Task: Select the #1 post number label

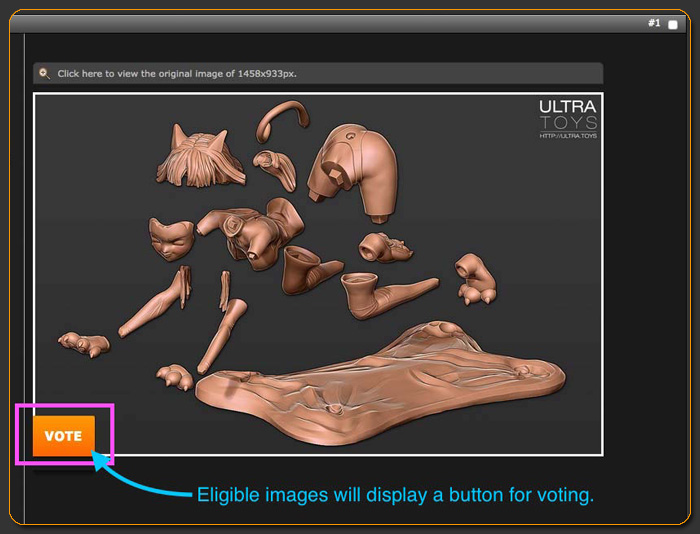Action: pyautogui.click(x=654, y=23)
